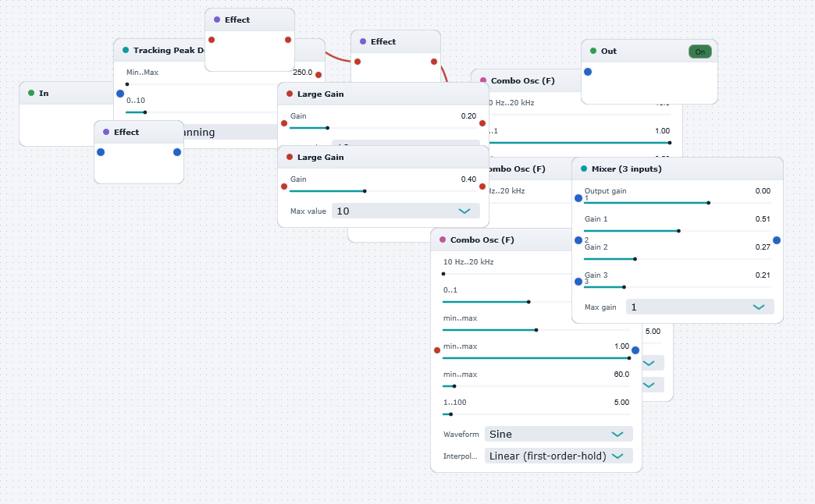Click the Large Gain title above Gain 0.40
The width and height of the screenshot is (815, 504).
(320, 158)
